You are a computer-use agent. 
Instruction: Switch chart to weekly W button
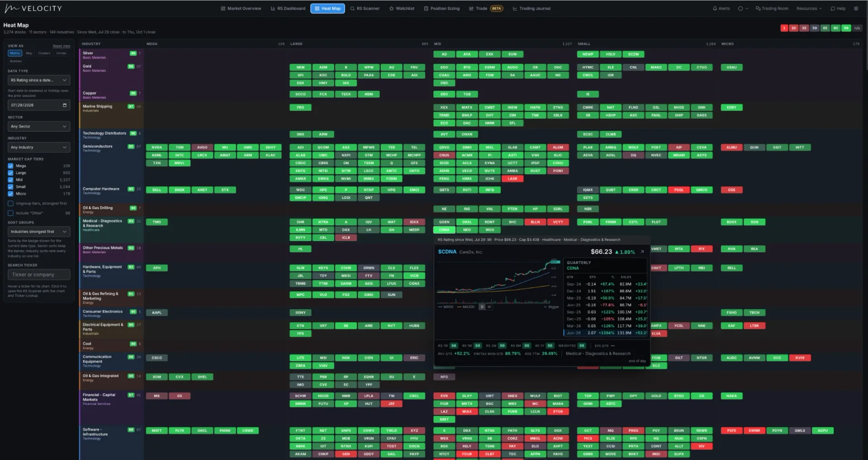[x=489, y=307]
